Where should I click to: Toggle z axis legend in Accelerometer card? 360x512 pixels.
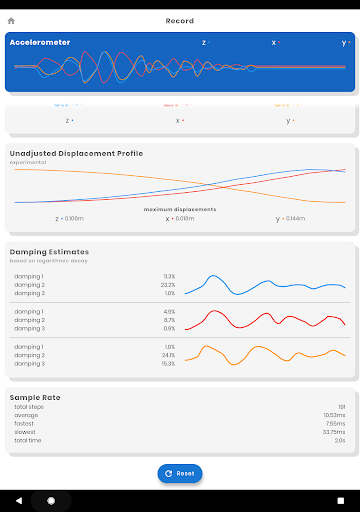pos(206,43)
